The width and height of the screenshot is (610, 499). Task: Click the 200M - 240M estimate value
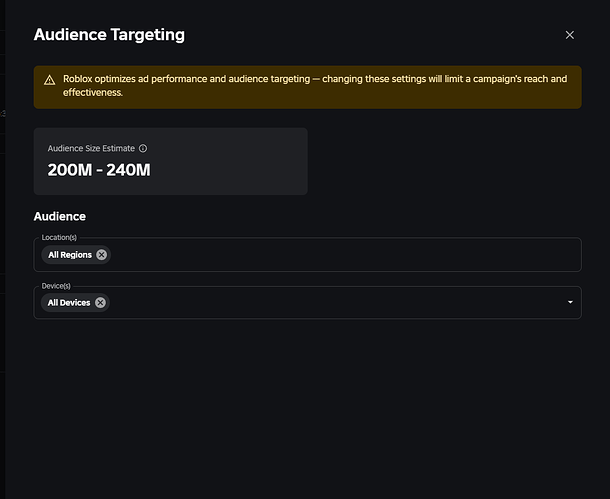[99, 170]
